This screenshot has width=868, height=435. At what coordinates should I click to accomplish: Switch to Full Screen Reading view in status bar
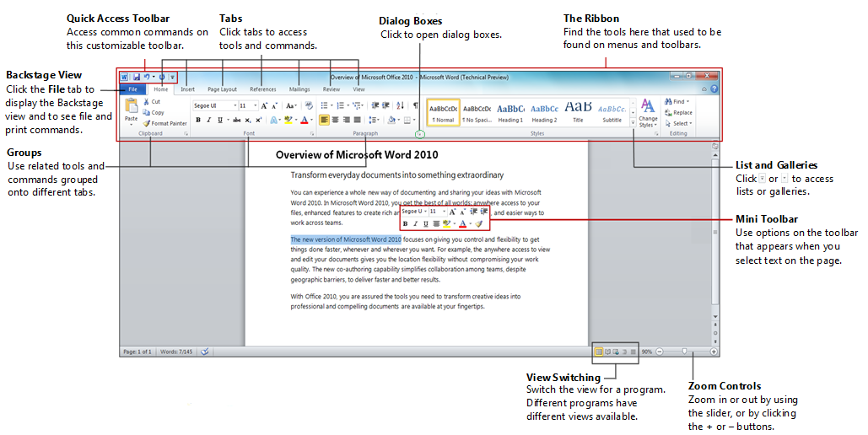(607, 352)
